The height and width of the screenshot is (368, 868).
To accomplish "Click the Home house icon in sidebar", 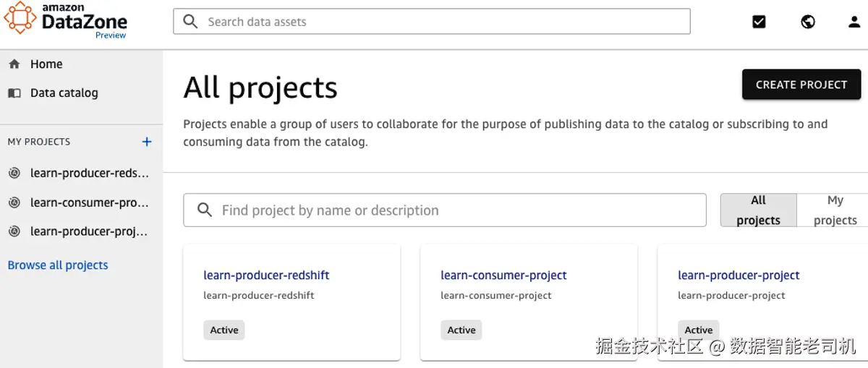I will tap(14, 64).
